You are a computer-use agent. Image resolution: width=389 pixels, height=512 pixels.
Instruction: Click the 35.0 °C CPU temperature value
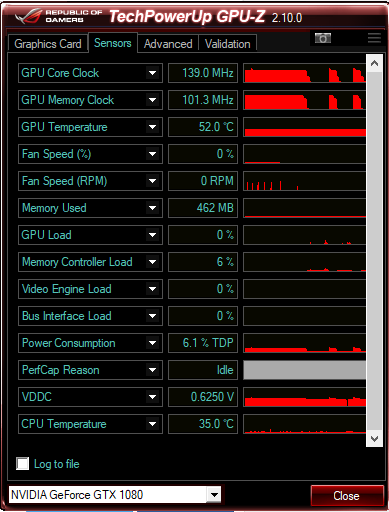click(203, 424)
